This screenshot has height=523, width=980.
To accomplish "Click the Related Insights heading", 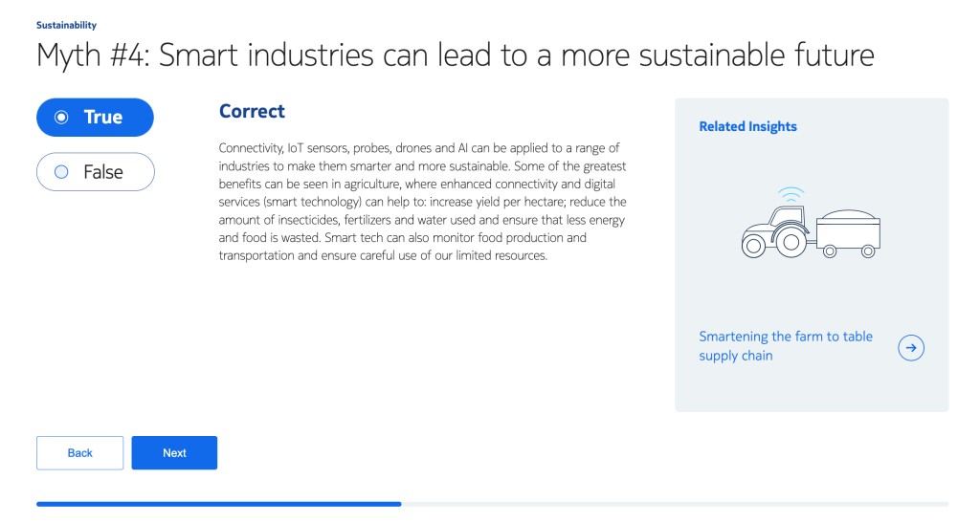I will coord(747,126).
